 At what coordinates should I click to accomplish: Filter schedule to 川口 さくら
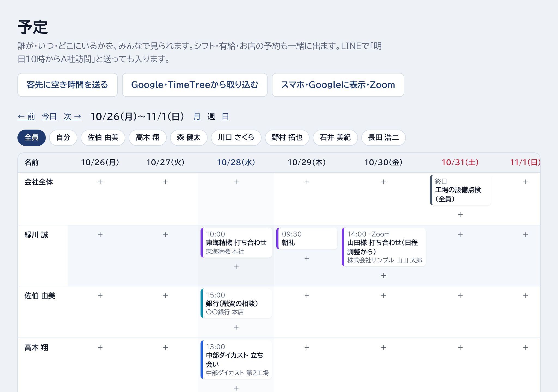point(236,138)
